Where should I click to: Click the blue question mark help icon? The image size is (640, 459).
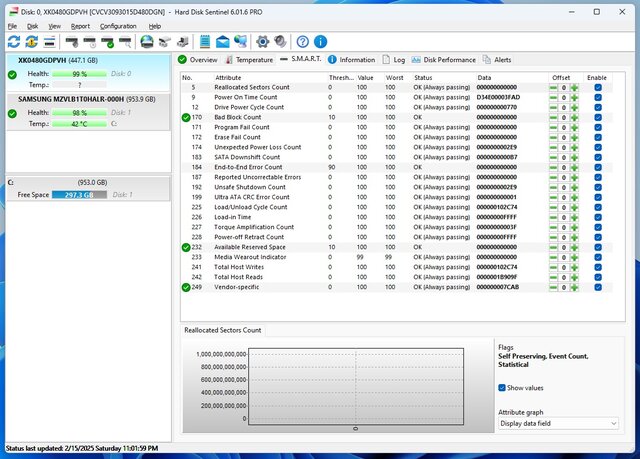click(x=301, y=42)
